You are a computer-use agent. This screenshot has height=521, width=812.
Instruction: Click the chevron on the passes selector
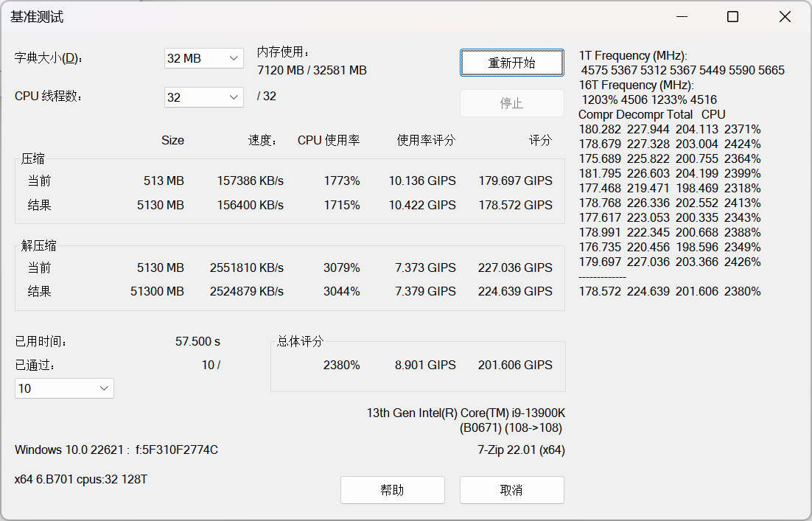[x=104, y=388]
